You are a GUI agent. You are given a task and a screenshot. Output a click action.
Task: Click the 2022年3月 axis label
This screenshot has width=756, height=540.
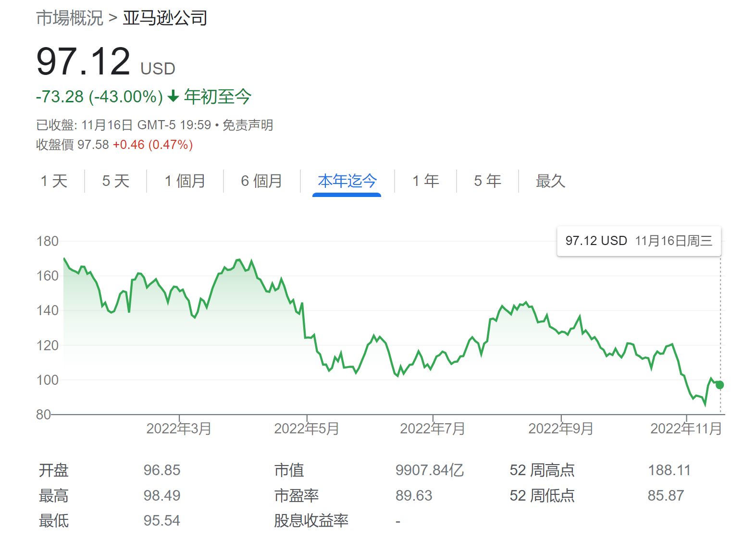pos(179,428)
